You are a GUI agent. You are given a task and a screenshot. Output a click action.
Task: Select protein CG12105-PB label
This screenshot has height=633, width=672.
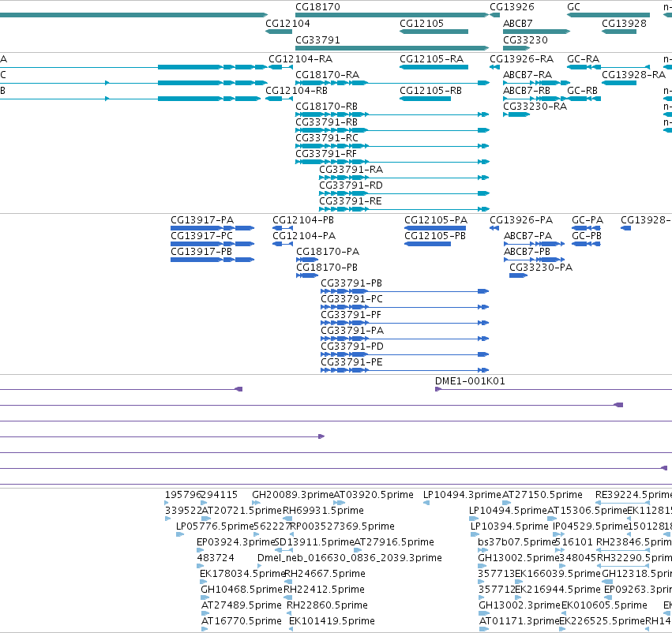tap(435, 236)
